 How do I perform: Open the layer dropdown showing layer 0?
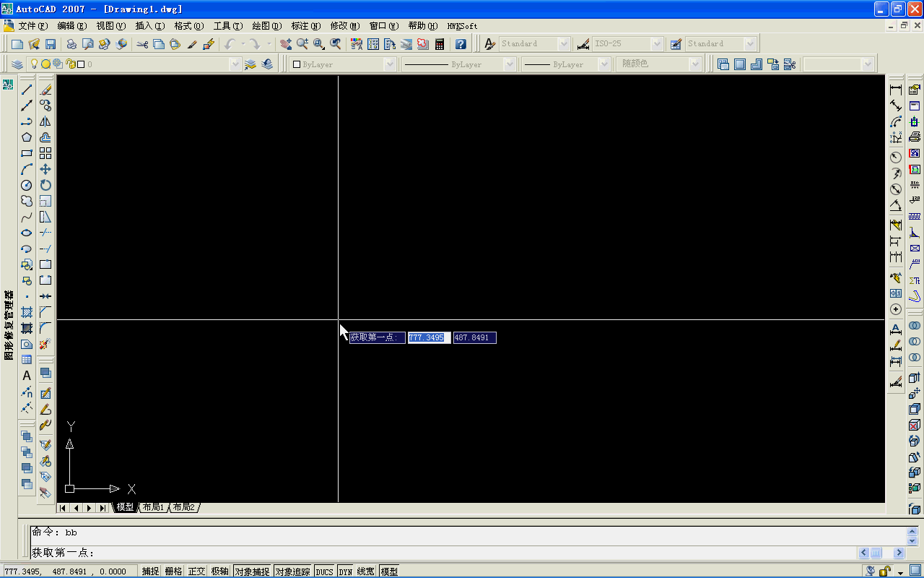[x=134, y=64]
